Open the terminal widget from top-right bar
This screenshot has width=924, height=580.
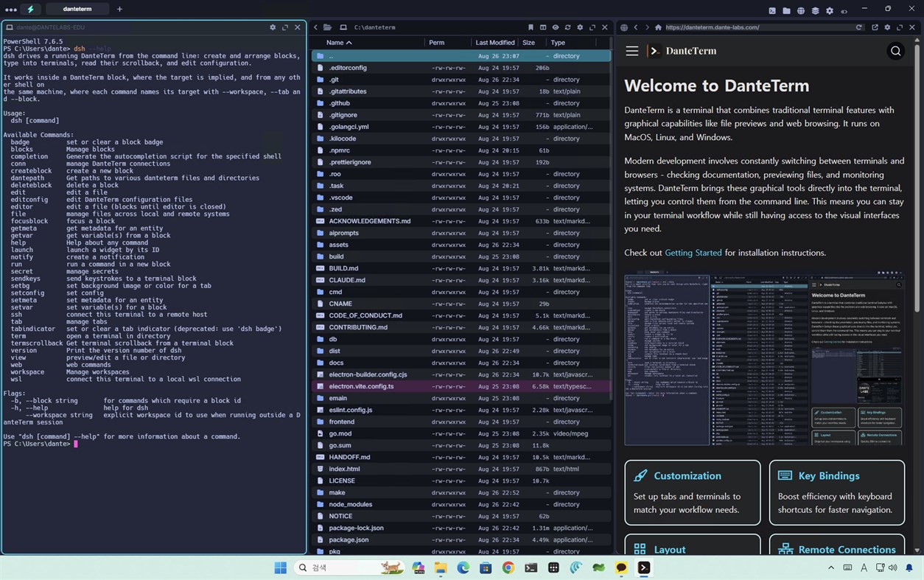click(x=772, y=10)
